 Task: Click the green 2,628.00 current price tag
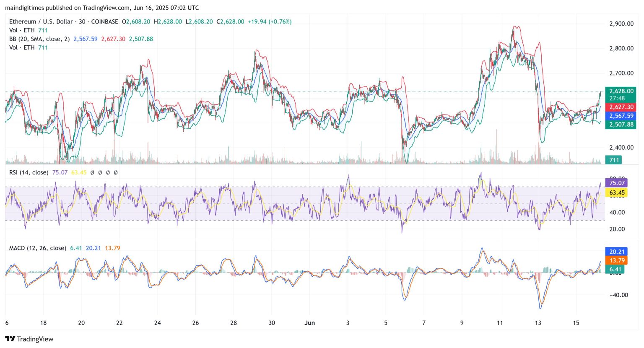621,91
